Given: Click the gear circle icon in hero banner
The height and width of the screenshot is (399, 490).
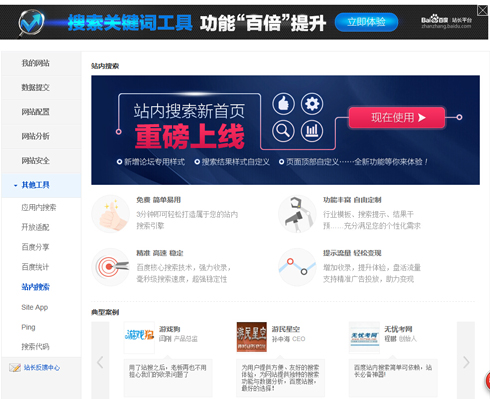Looking at the screenshot, I should tap(312, 104).
